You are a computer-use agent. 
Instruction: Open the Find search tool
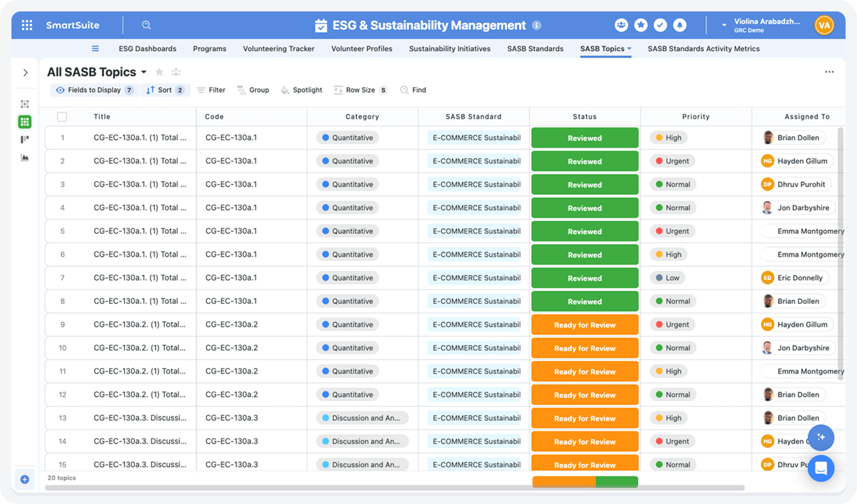point(413,90)
